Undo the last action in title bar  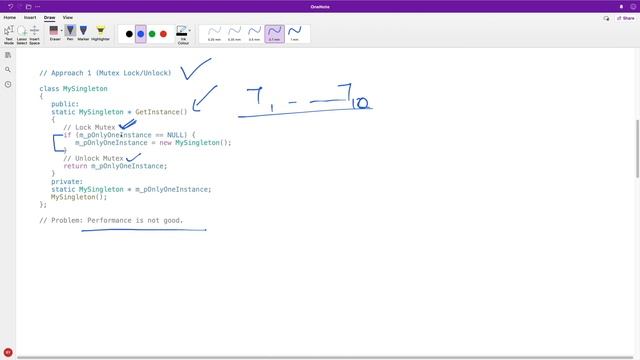(x=10, y=7)
